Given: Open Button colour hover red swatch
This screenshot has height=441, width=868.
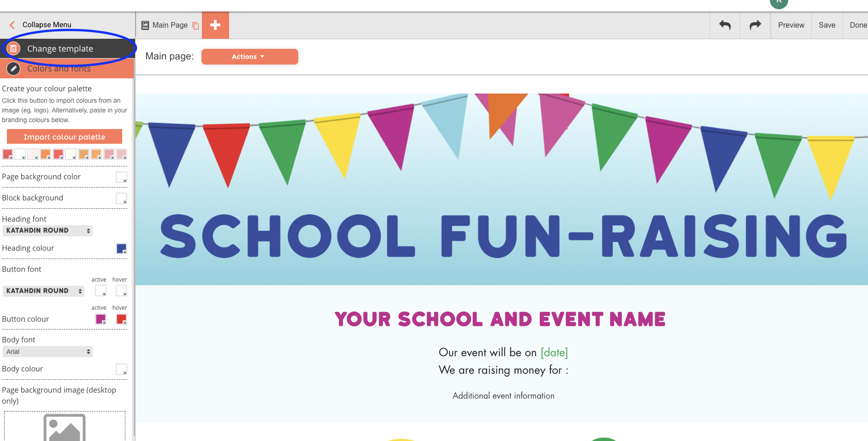Looking at the screenshot, I should [121, 319].
